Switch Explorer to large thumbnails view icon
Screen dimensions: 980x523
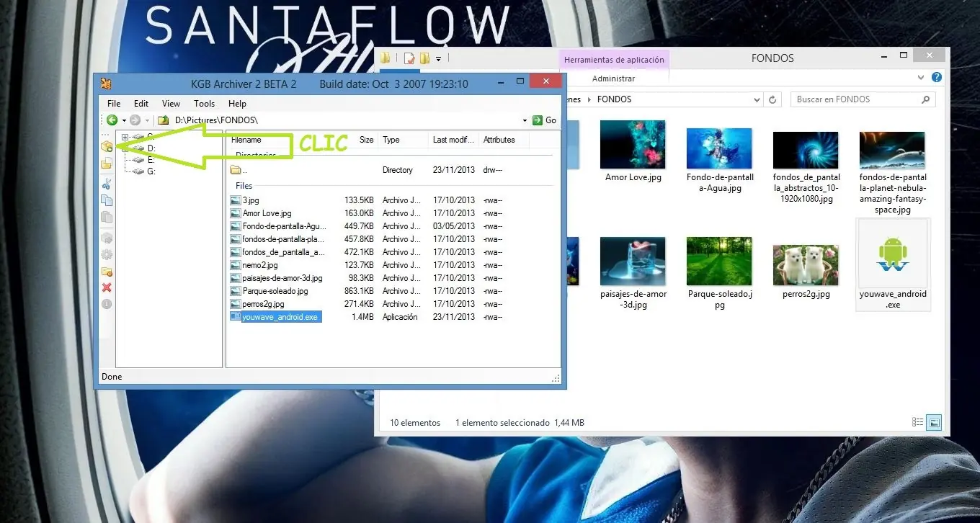934,423
